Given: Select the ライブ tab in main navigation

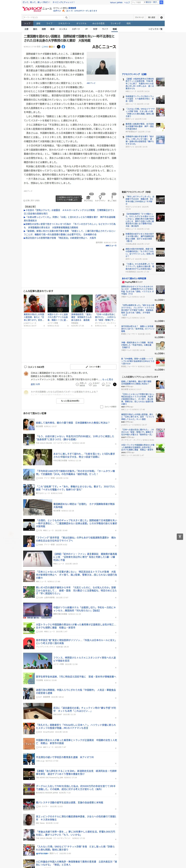Looking at the screenshot, I should 49,24.
